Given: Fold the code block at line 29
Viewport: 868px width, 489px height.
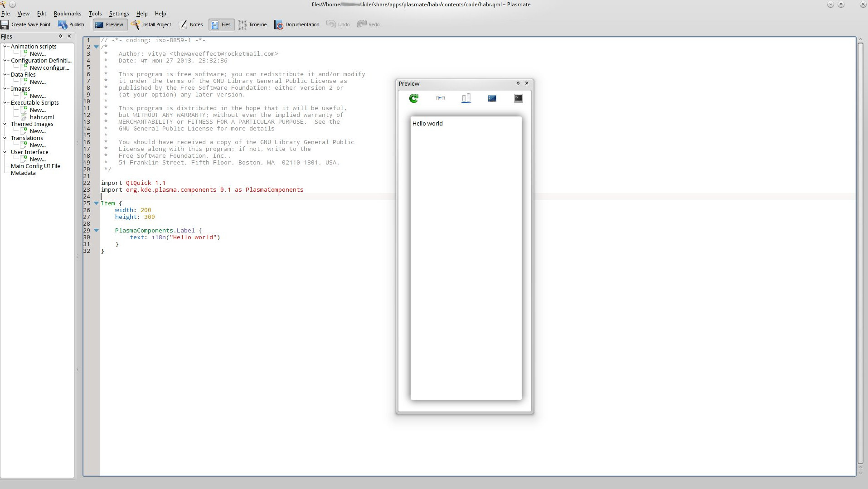Looking at the screenshot, I should [x=96, y=230].
